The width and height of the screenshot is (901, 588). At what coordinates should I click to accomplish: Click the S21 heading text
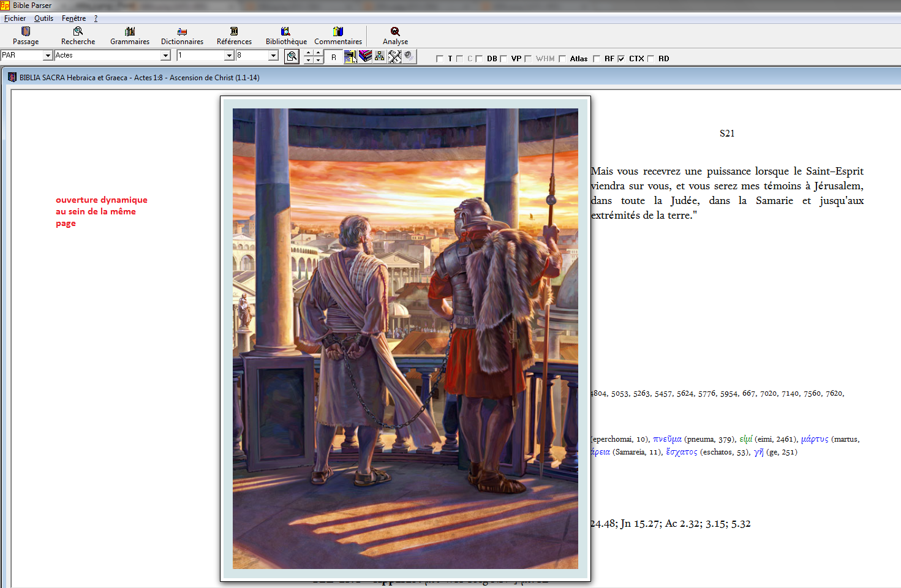pyautogui.click(x=727, y=134)
